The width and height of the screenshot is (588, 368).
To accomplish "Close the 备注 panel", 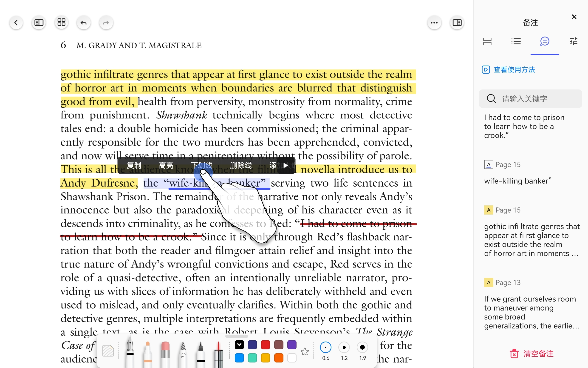I will pos(574,17).
